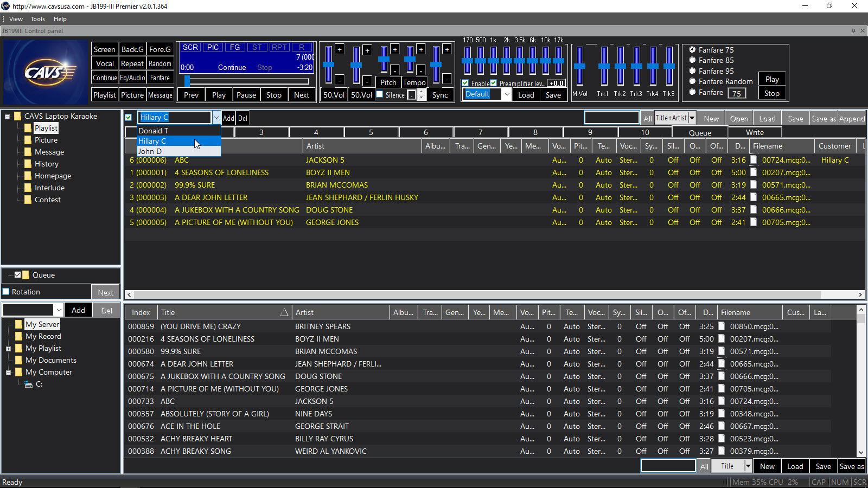The width and height of the screenshot is (868, 488).
Task: Click file icon for 00724.mcg in playlist
Action: (x=754, y=160)
